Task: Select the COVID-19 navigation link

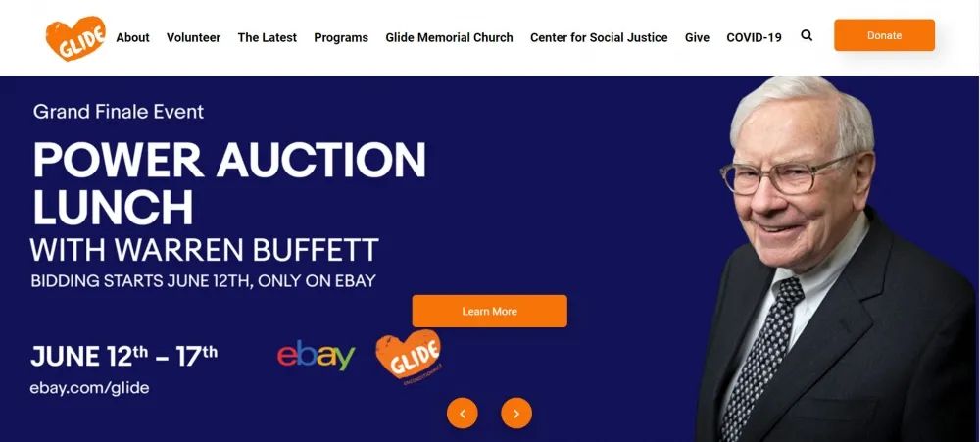Action: 754,37
